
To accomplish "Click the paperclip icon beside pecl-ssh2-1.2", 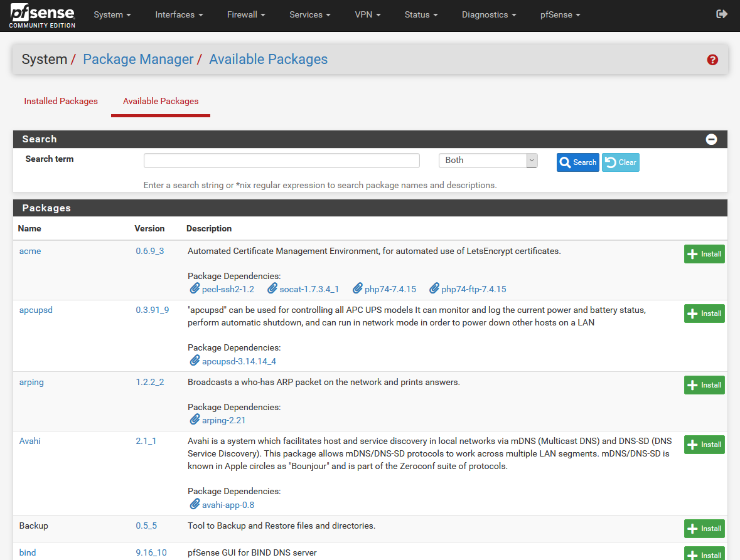I will (195, 288).
